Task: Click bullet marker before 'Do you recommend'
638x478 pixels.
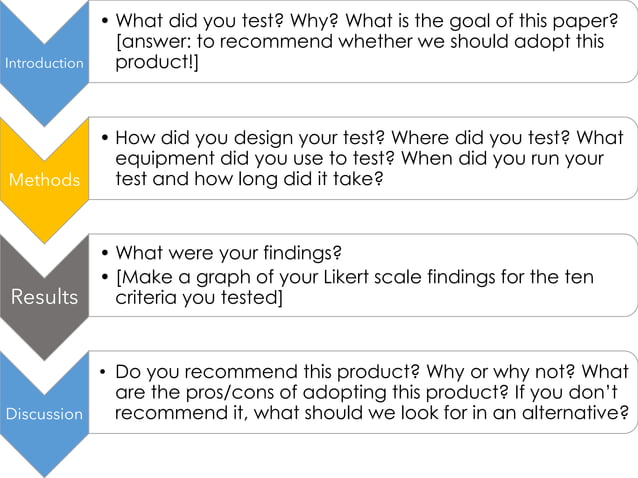Action: (x=105, y=372)
